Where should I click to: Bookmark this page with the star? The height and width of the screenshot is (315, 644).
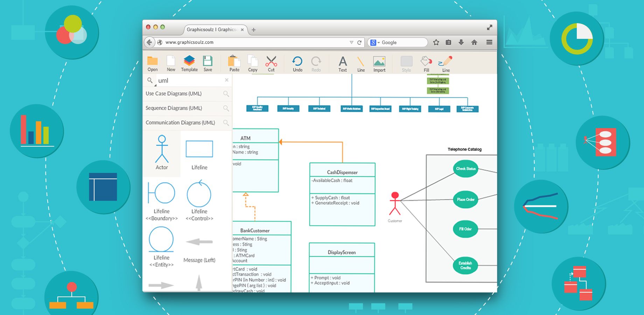(x=436, y=42)
